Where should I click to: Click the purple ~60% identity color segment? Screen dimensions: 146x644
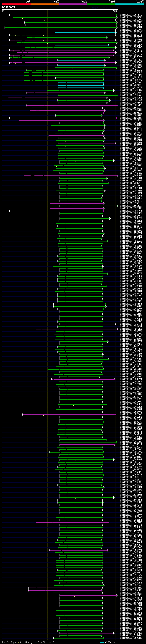[x=73, y=4]
